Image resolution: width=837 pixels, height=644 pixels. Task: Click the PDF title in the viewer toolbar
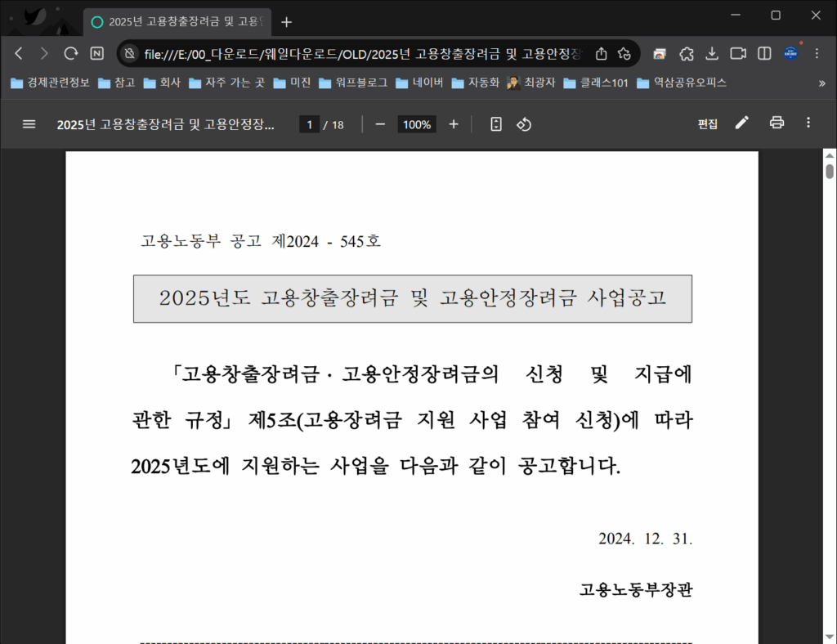[x=165, y=125]
